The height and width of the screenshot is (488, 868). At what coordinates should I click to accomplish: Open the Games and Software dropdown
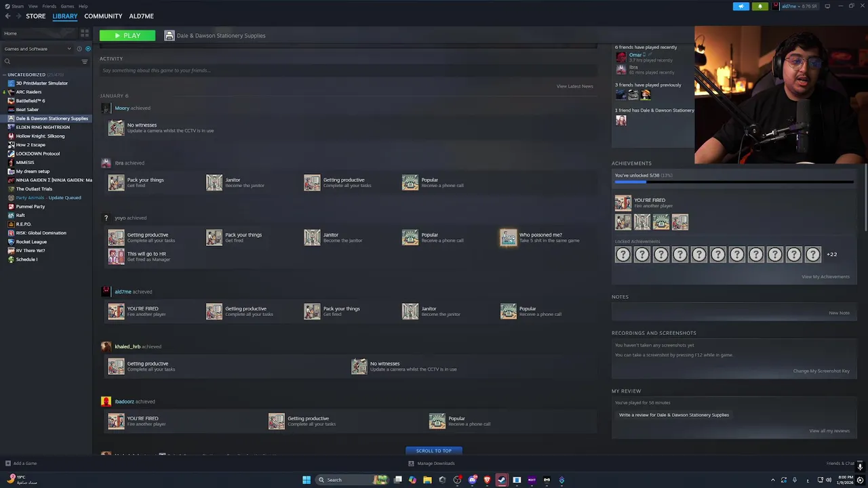tap(37, 49)
